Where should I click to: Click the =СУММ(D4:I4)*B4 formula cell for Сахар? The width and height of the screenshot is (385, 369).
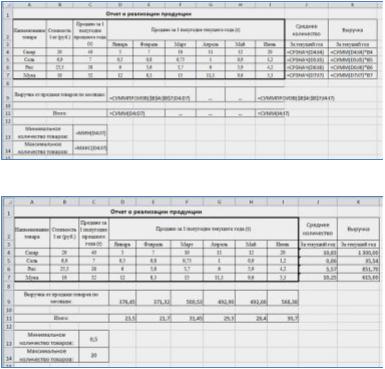(353, 52)
